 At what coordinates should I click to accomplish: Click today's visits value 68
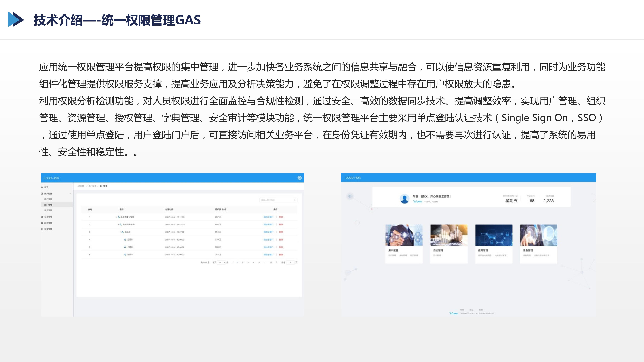pyautogui.click(x=532, y=201)
